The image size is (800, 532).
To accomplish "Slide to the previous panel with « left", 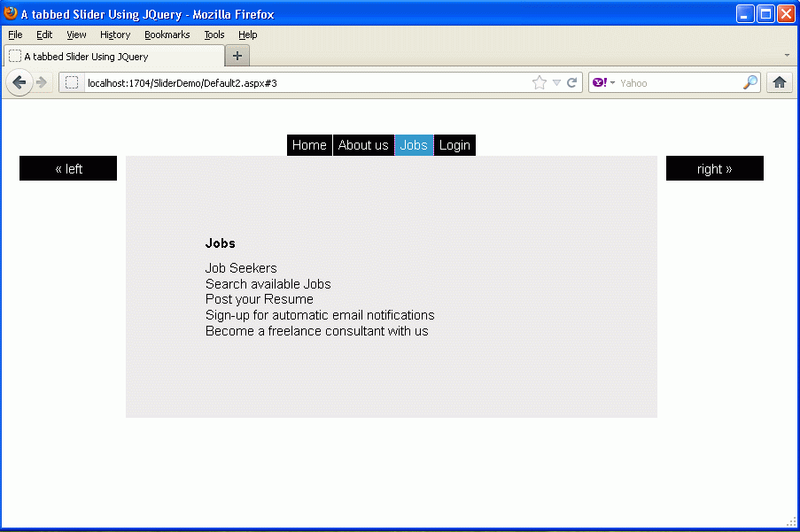I will pos(68,168).
